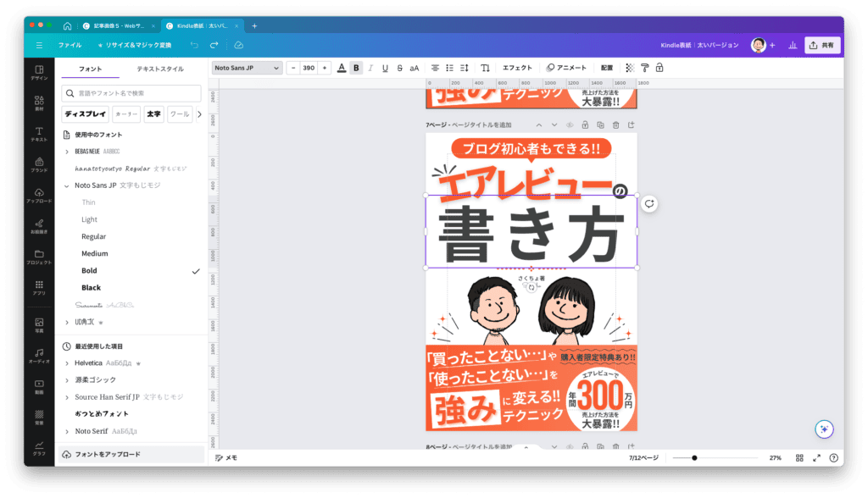The width and height of the screenshot is (868, 498).
Task: Click the copy style paint roller icon
Action: click(x=645, y=68)
